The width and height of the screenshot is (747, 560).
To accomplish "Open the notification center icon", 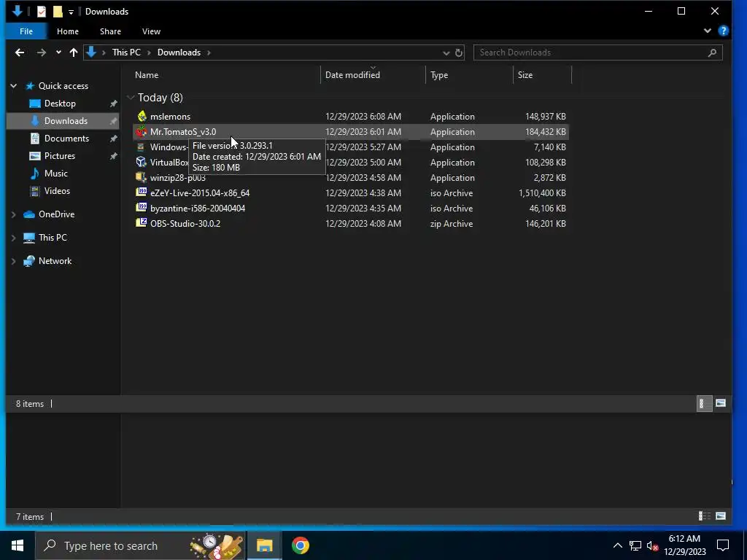I will (723, 545).
